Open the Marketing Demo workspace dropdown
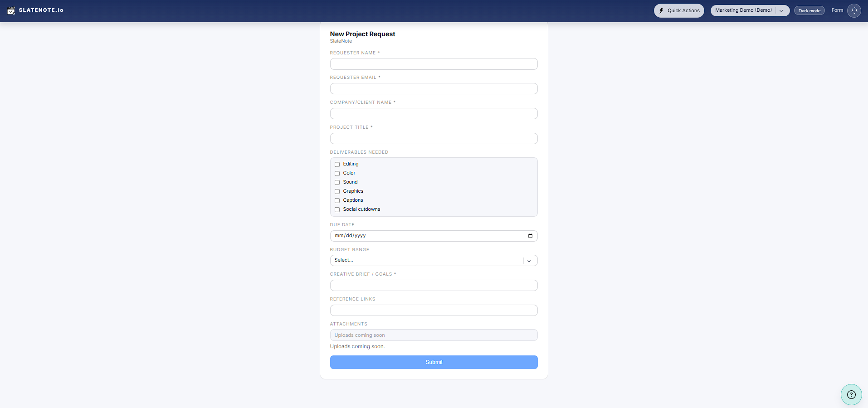 781,10
